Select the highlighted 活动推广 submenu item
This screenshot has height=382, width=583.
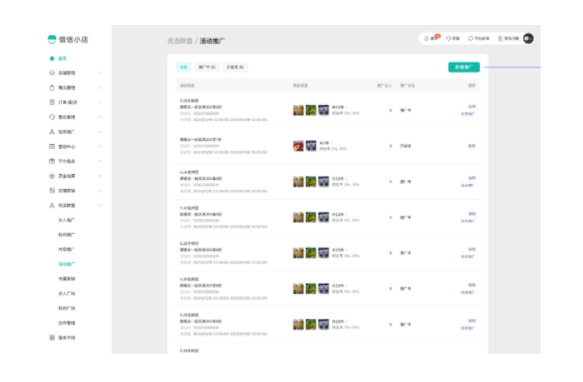point(67,264)
